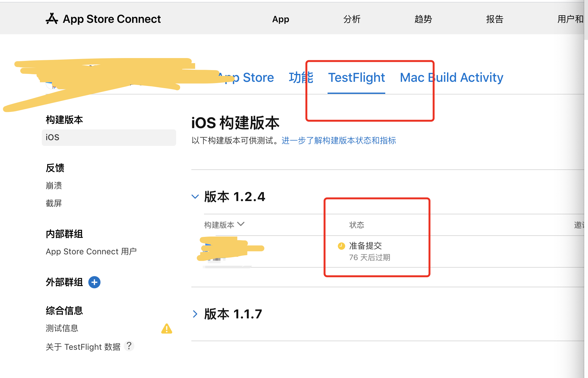Click the 准备提交 status text

click(365, 245)
